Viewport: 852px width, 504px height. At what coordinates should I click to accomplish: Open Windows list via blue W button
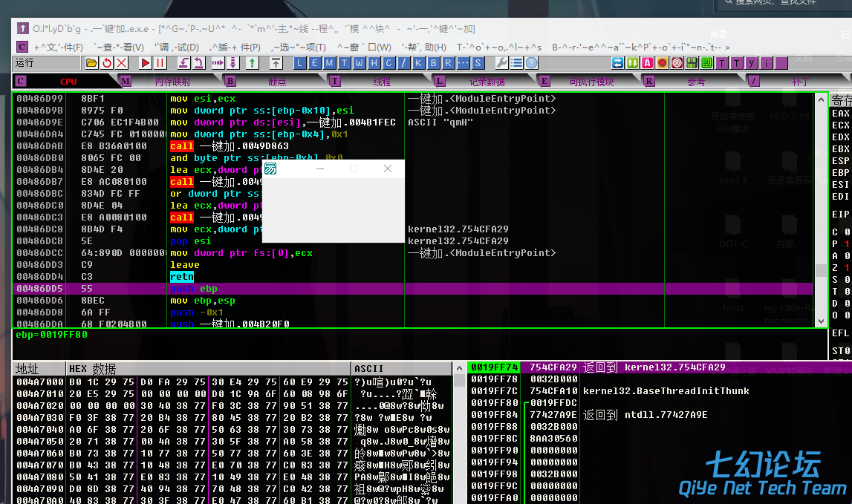pos(360,63)
